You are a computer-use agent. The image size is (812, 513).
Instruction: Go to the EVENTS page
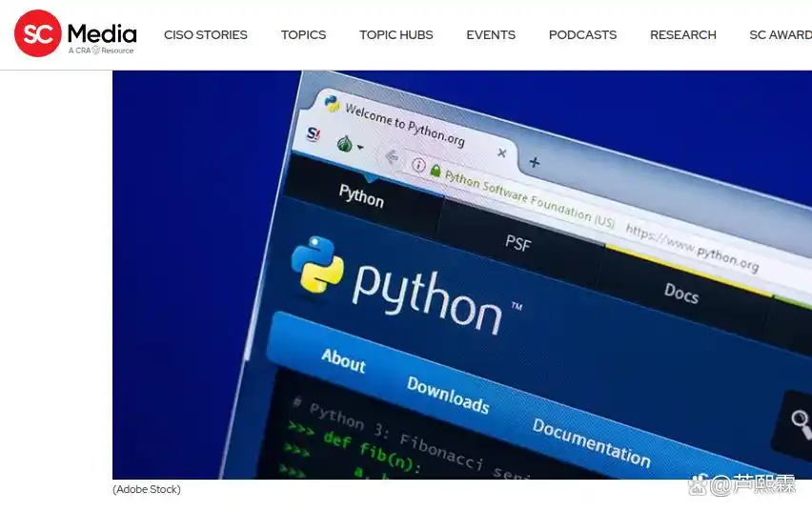(491, 34)
